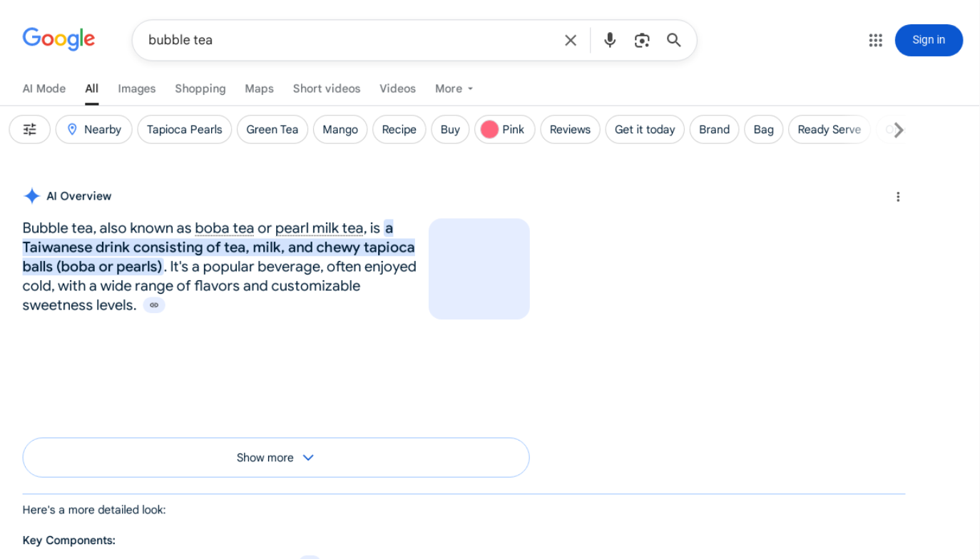
Task: Toggle the Nearby filter chip
Action: (x=94, y=130)
